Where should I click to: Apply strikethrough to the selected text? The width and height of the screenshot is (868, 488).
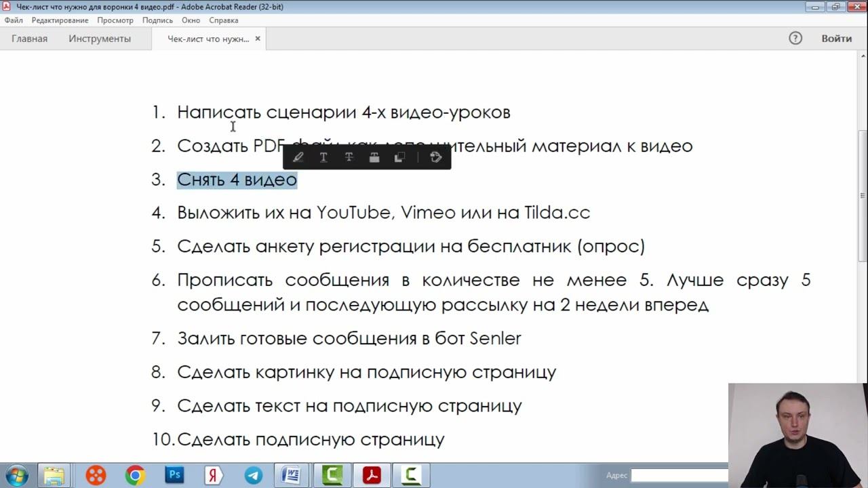[x=349, y=157]
